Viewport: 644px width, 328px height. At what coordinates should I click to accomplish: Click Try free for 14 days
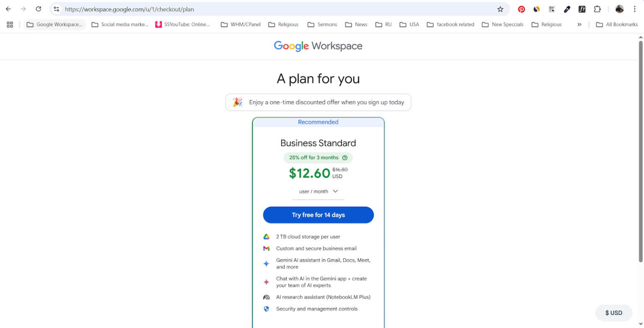click(x=318, y=215)
